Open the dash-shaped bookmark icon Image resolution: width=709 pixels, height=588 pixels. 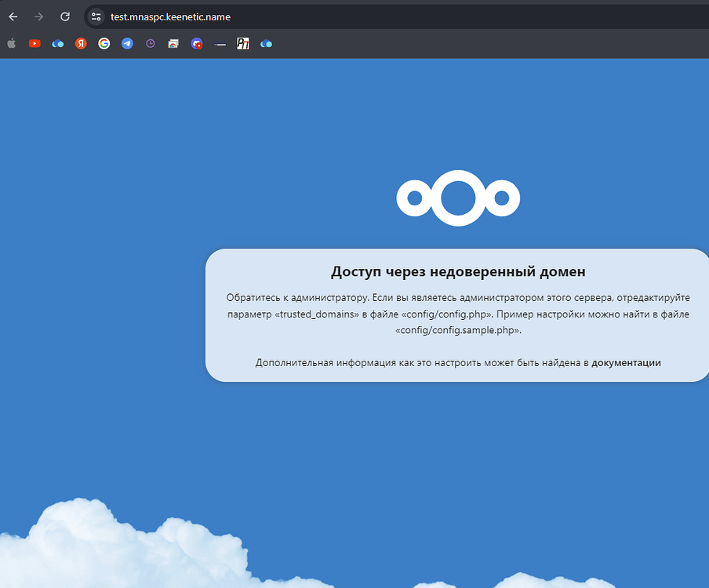click(220, 44)
